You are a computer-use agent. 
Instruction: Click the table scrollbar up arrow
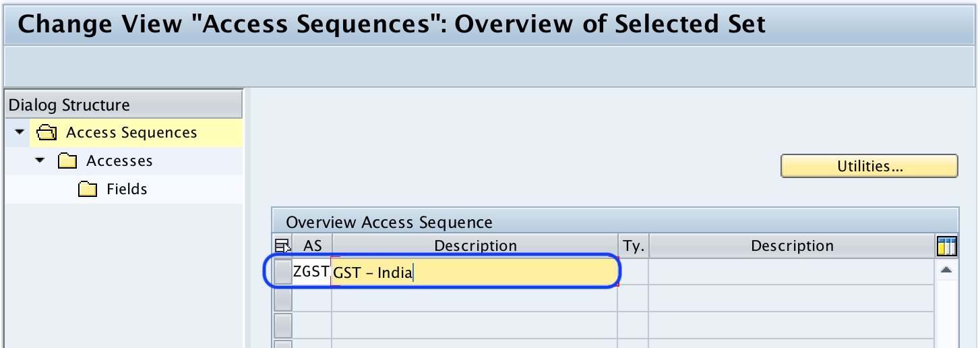[946, 270]
